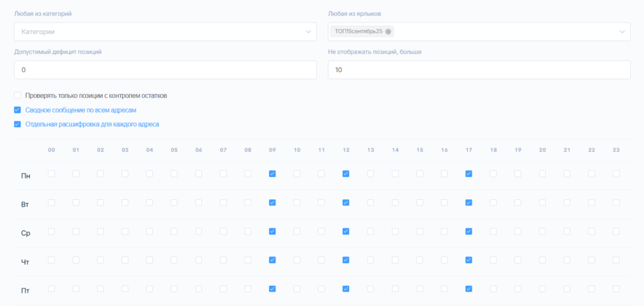Viewport: 644px width, 306px height.
Task: Check Thursday (Чт) 00 hour checkbox
Action: [x=52, y=260]
